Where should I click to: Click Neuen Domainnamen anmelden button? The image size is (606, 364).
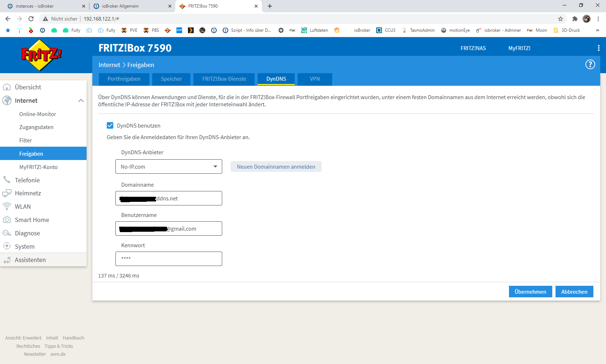[x=276, y=167]
